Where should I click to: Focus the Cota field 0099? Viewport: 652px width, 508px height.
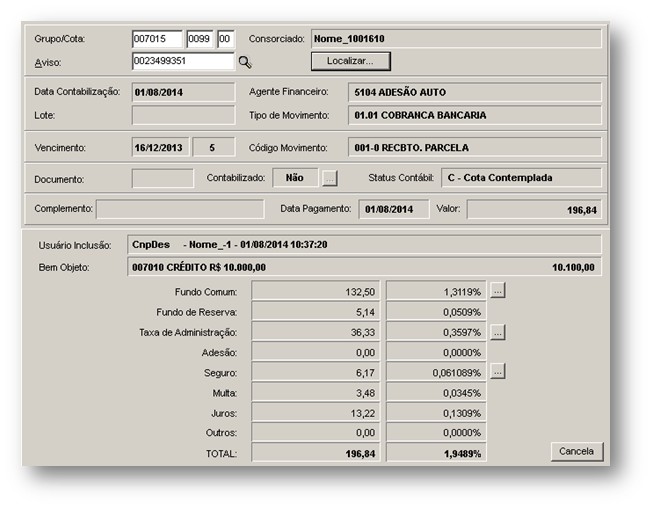200,39
